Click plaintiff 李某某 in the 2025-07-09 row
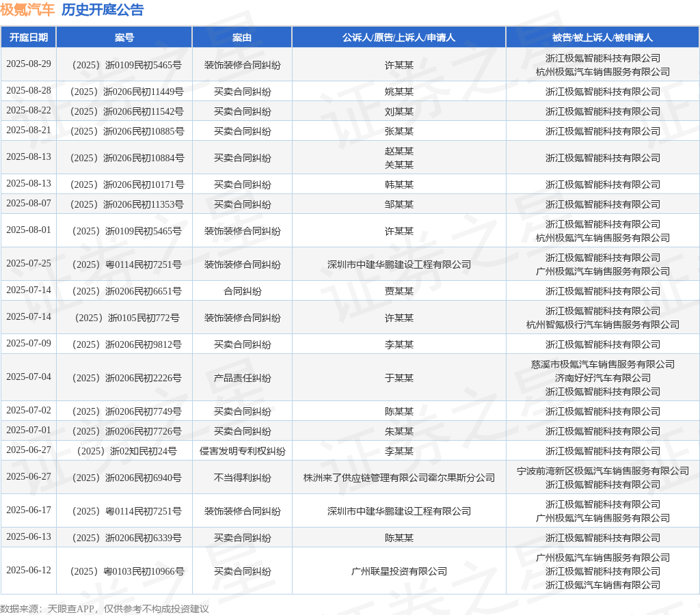 pos(399,345)
